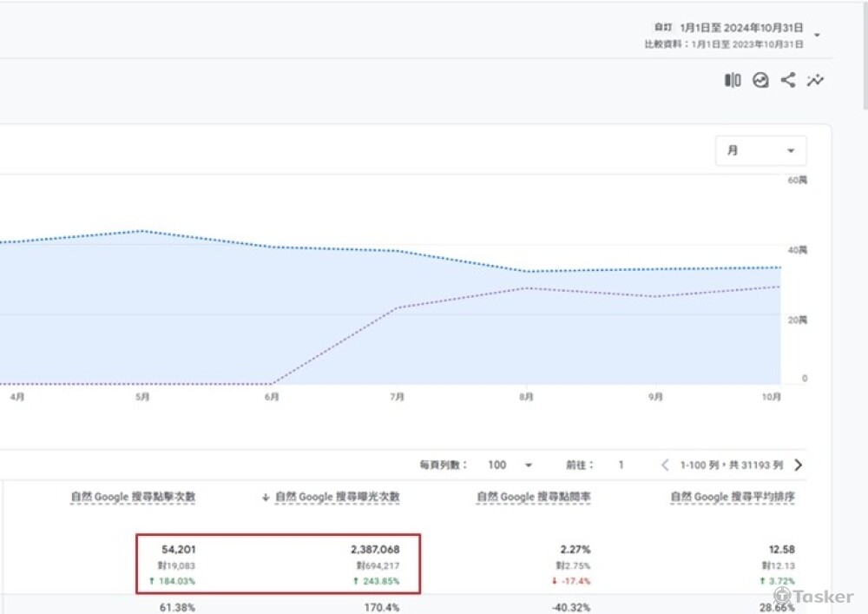The image size is (868, 614).
Task: Click the 比較資料 comparison date range text
Action: (x=724, y=43)
